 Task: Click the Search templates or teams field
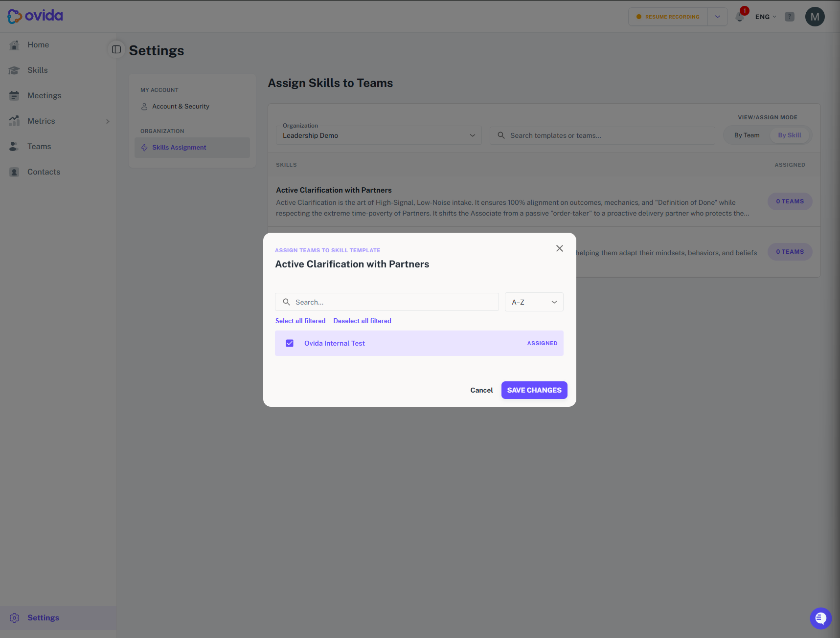(602, 135)
